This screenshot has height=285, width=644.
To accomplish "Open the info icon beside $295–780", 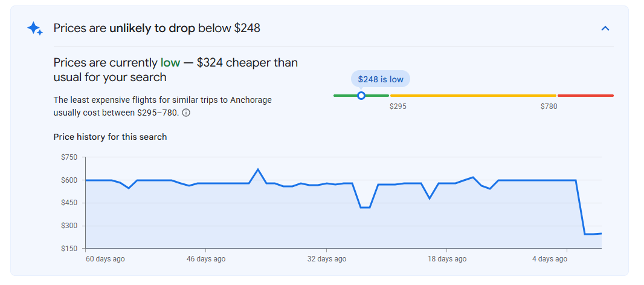I will coord(186,113).
